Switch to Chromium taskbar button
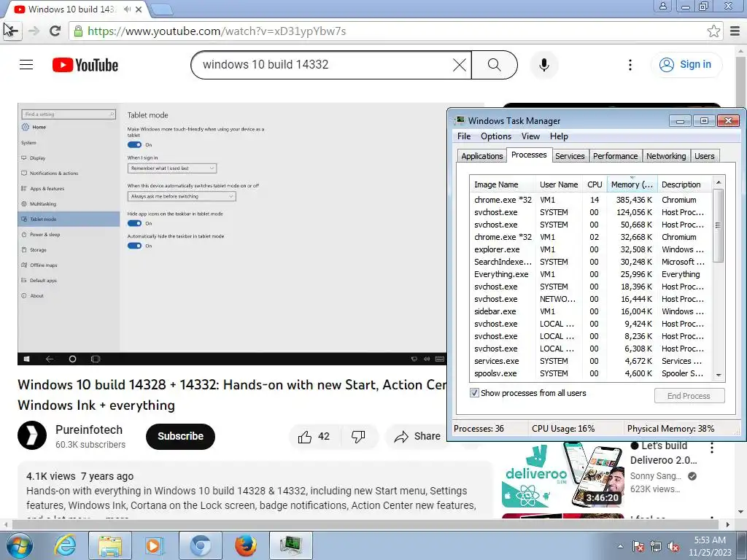Screen dimensions: 747x560 point(200,545)
